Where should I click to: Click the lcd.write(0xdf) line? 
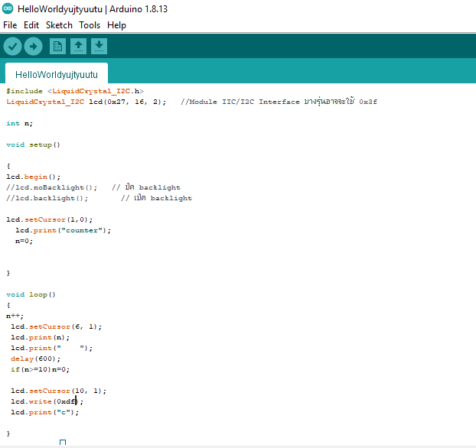46,401
